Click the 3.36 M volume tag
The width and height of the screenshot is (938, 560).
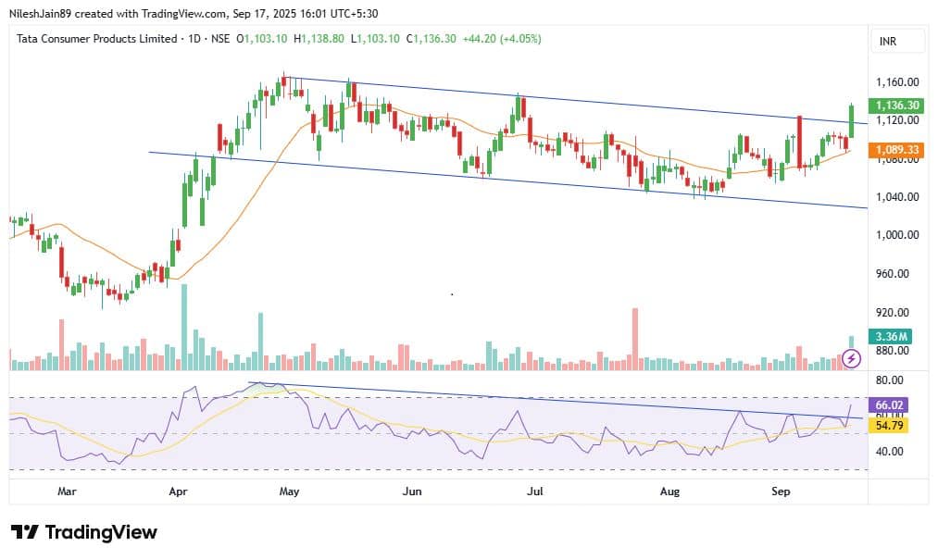[892, 336]
